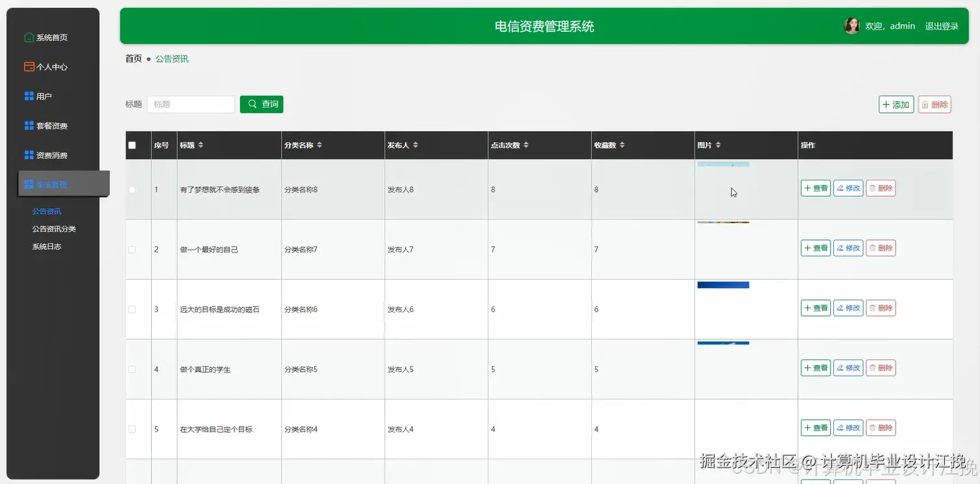980x484 pixels.
Task: Click the top 删除 batch button
Action: point(935,104)
